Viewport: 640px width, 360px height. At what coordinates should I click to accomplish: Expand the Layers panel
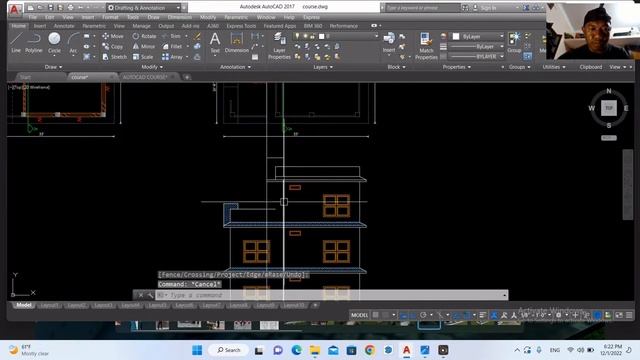pos(323,67)
